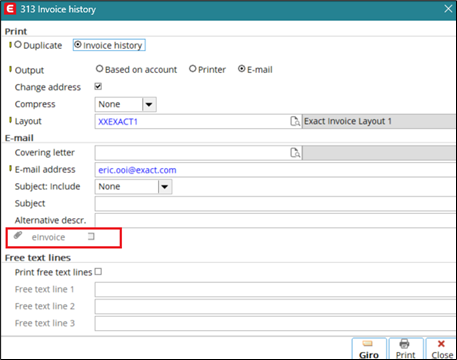
Task: Close the Invoice history window with X
Action: 448,9
